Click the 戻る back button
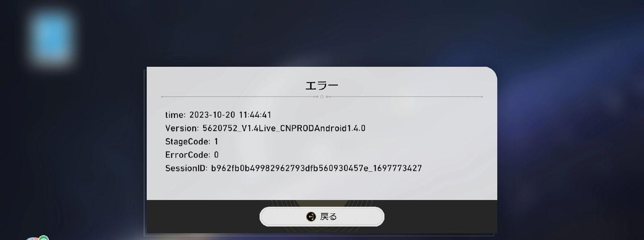This screenshot has width=644, height=240. [322, 216]
